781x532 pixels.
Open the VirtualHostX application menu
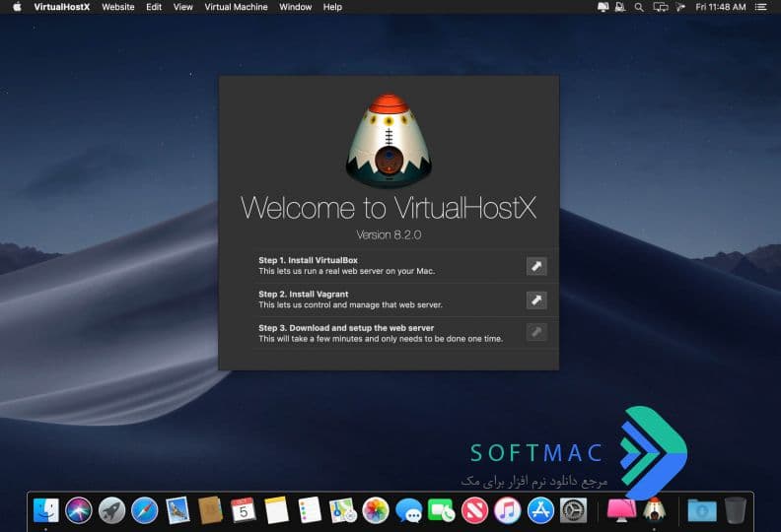(62, 7)
